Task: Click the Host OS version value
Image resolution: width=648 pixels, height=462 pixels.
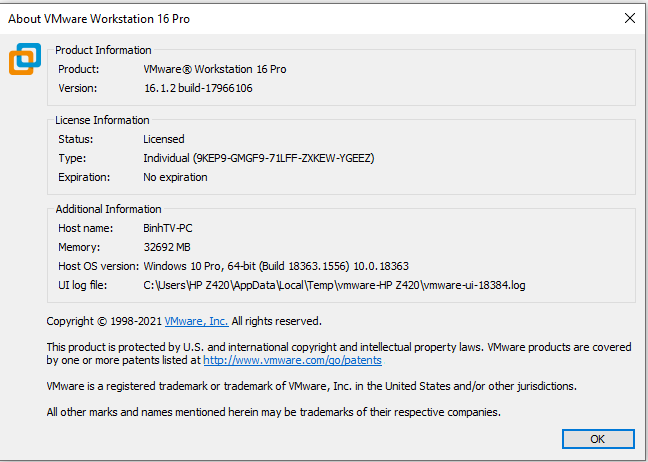Action: [276, 266]
